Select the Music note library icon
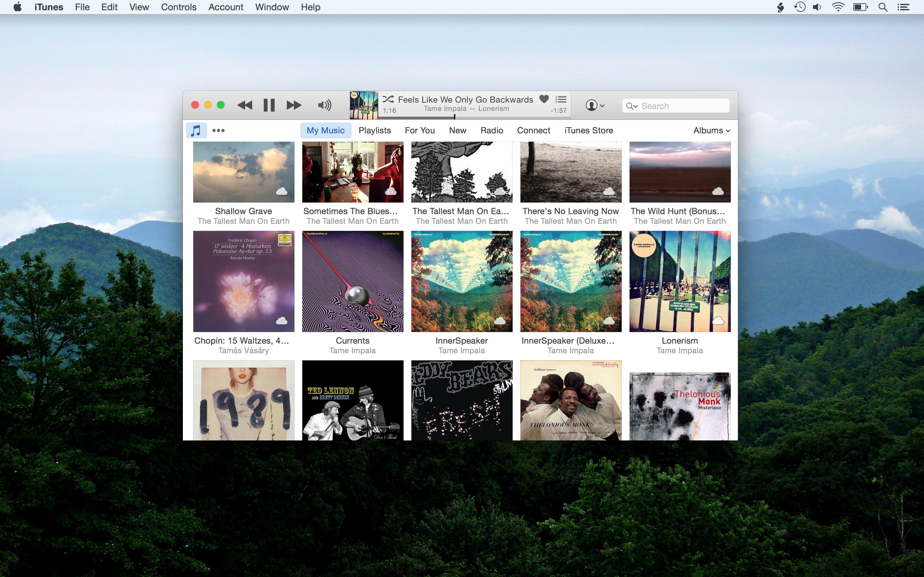This screenshot has width=924, height=577. coord(196,130)
